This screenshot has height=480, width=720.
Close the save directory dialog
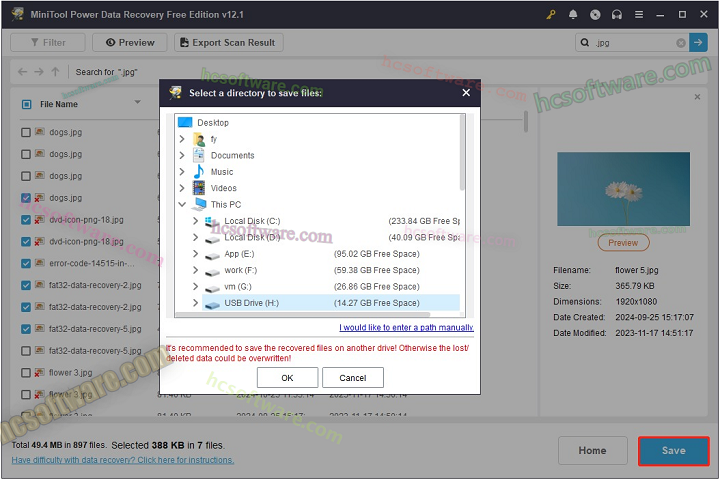tap(466, 93)
